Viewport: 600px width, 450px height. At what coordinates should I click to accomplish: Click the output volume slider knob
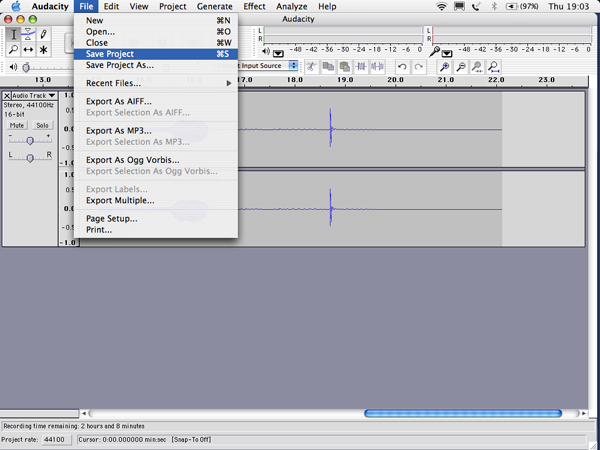tap(26, 68)
